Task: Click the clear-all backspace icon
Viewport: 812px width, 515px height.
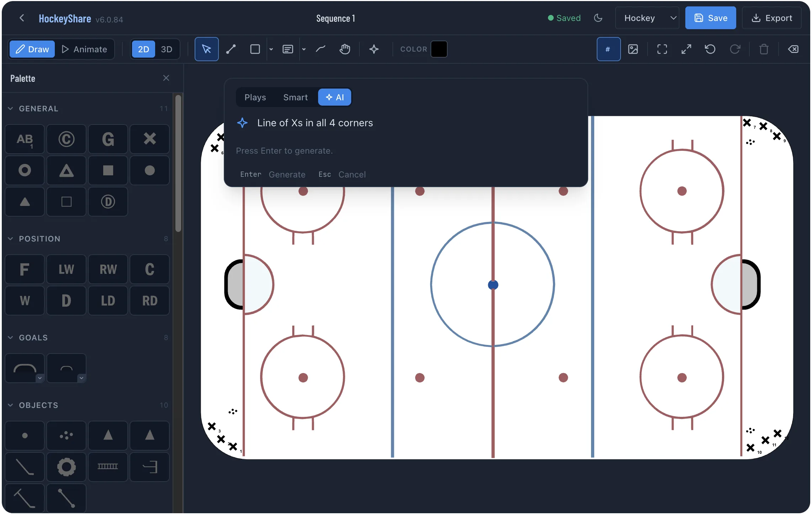Action: pos(793,49)
